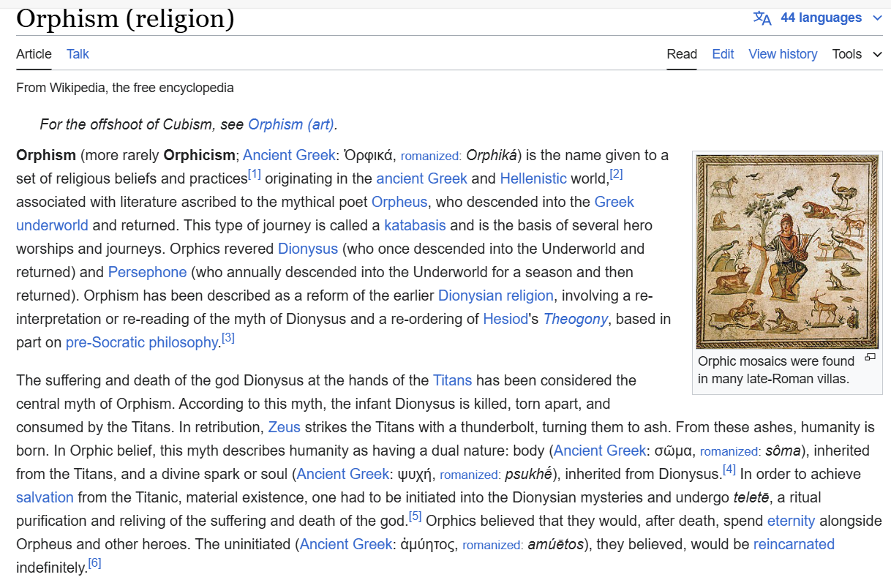This screenshot has height=588, width=891.
Task: Jump to citation [6] after 'indefinitely'
Action: pyautogui.click(x=94, y=563)
